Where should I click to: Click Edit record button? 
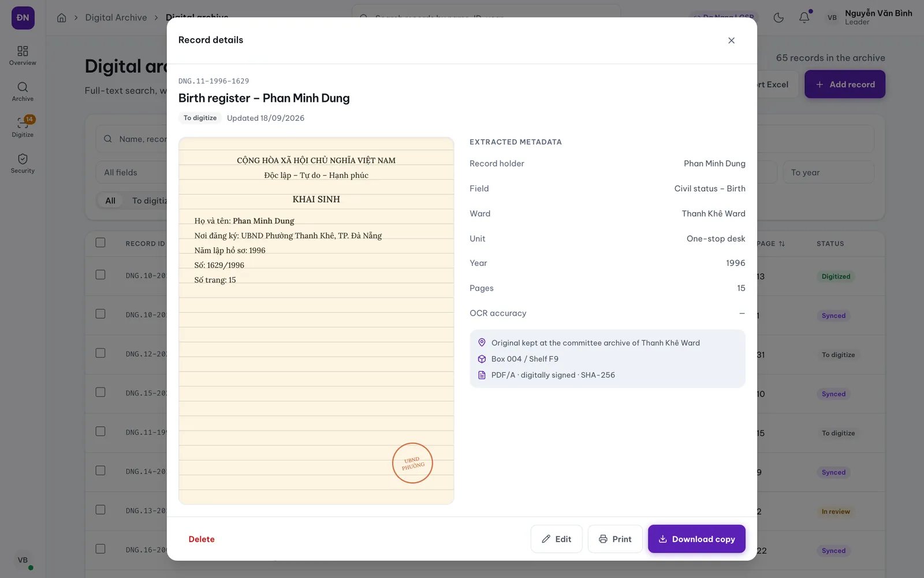pos(556,539)
